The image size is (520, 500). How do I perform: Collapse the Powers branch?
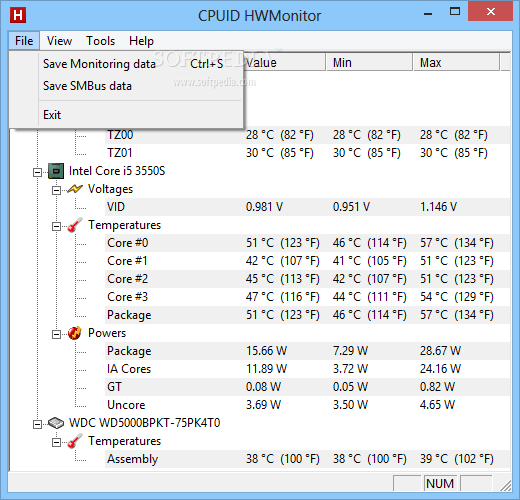click(x=56, y=334)
